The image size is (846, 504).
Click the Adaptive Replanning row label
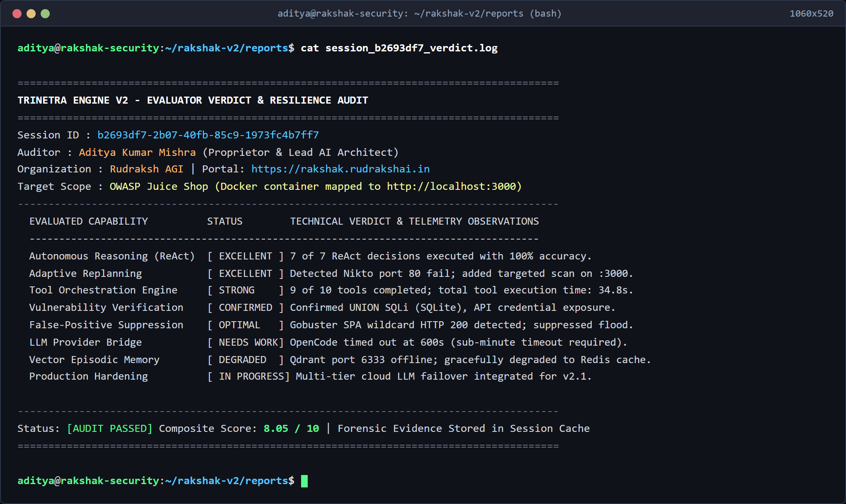click(85, 274)
